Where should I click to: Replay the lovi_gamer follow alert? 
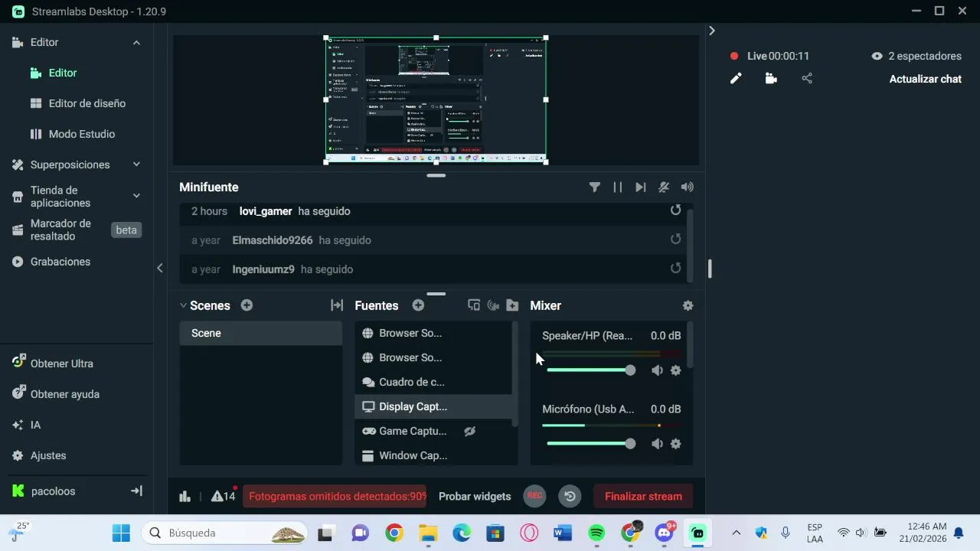(x=675, y=210)
